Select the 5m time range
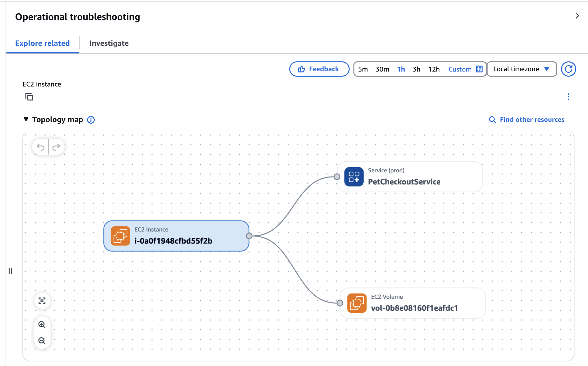Screen dimensions: 588x366 pos(363,69)
